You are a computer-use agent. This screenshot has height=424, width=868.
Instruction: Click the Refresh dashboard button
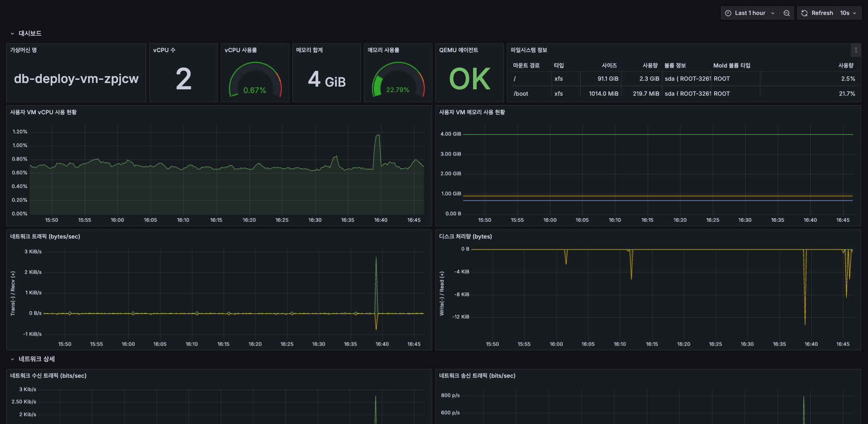coord(817,13)
